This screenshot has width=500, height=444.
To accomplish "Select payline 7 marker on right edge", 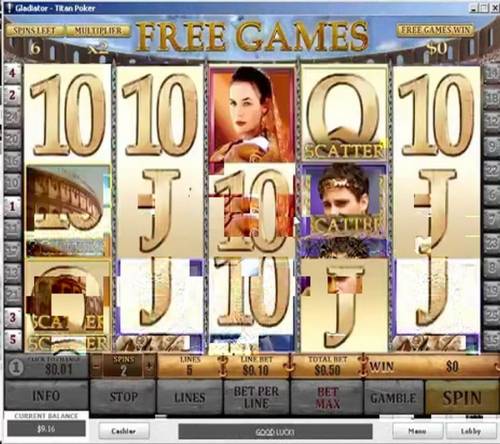I will (x=492, y=220).
